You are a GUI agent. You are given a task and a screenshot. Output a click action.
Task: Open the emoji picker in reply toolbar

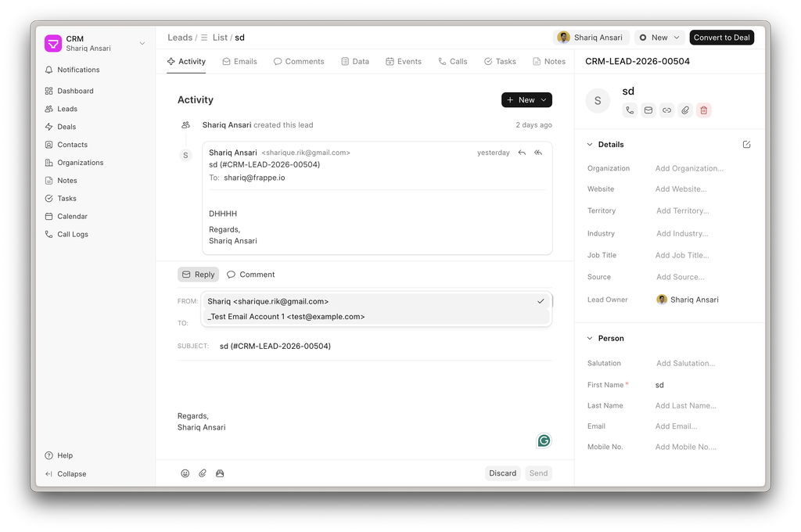click(x=185, y=473)
